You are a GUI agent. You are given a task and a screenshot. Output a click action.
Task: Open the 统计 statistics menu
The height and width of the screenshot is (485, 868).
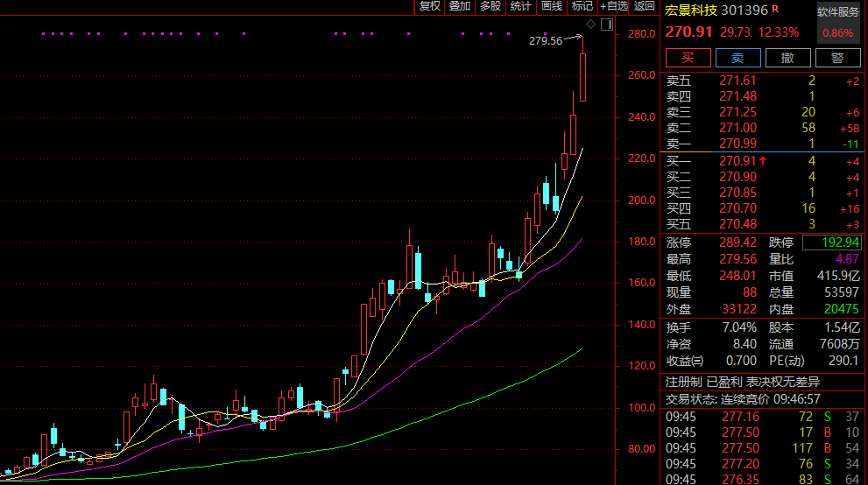pyautogui.click(x=521, y=6)
